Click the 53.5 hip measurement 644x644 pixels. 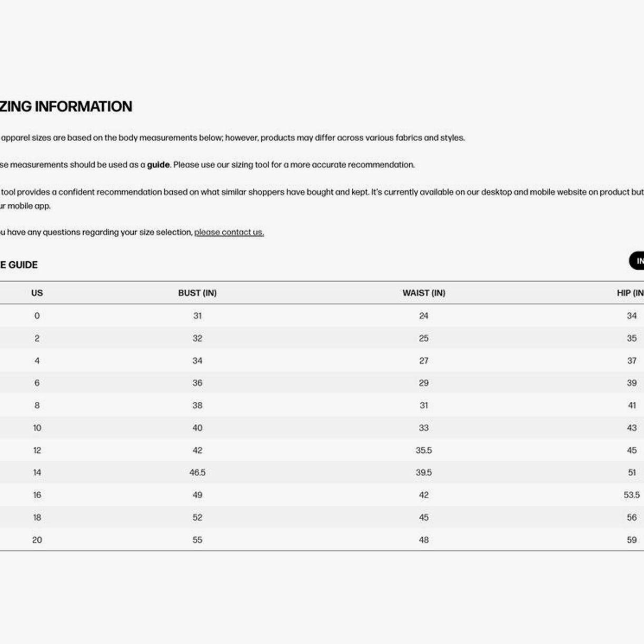631,495
